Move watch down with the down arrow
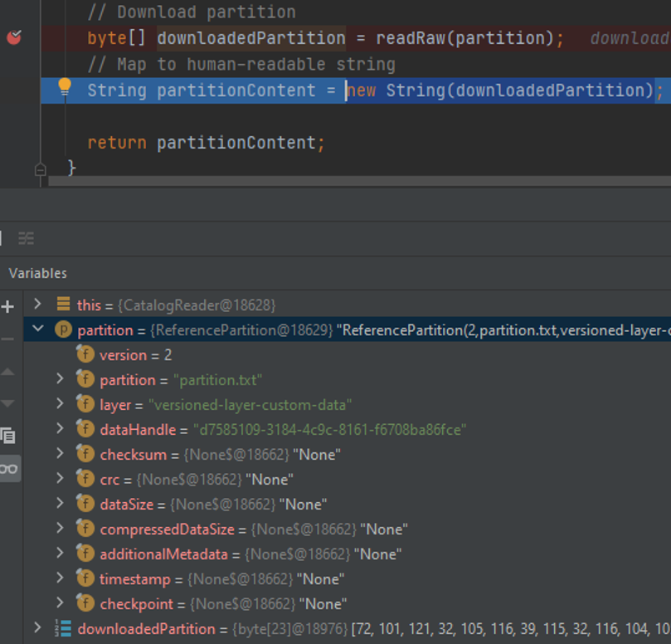Screen dimensions: 671x644 coord(7,403)
